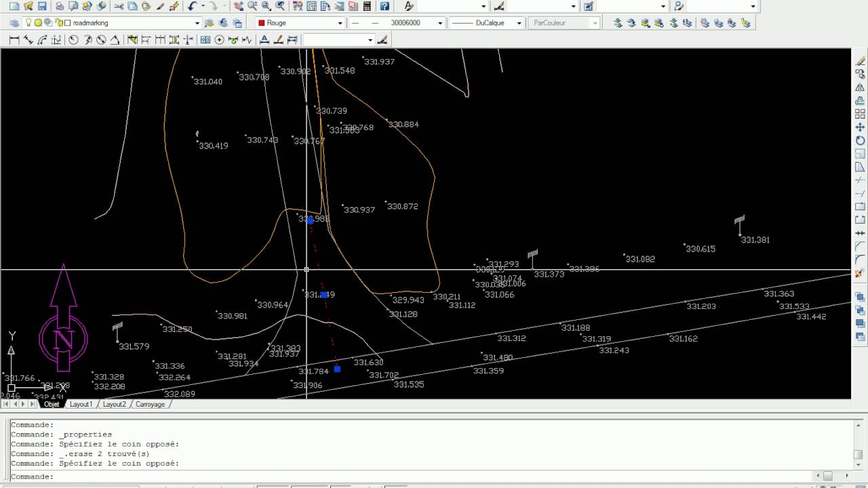
Task: Select the Radius dimension tool
Action: 74,40
